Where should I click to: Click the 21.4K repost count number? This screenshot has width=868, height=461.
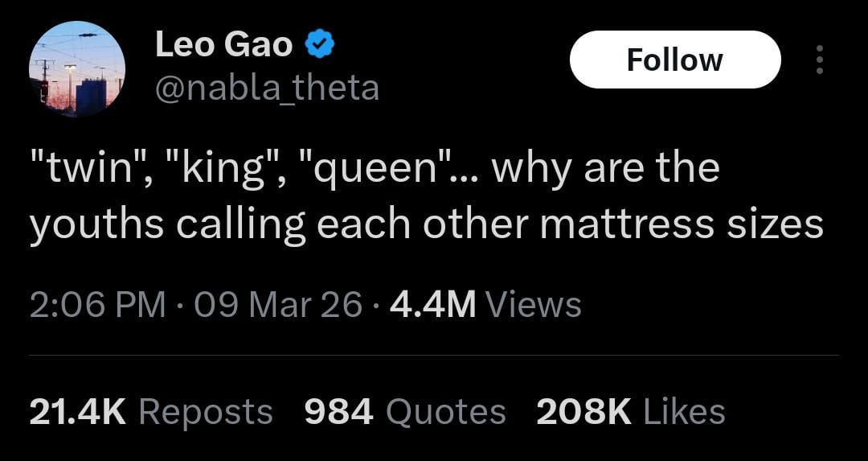78,412
